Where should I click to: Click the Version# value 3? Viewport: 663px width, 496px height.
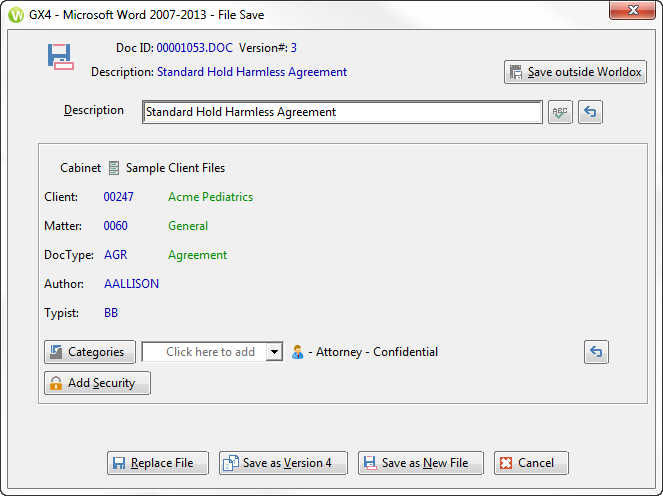[x=293, y=48]
